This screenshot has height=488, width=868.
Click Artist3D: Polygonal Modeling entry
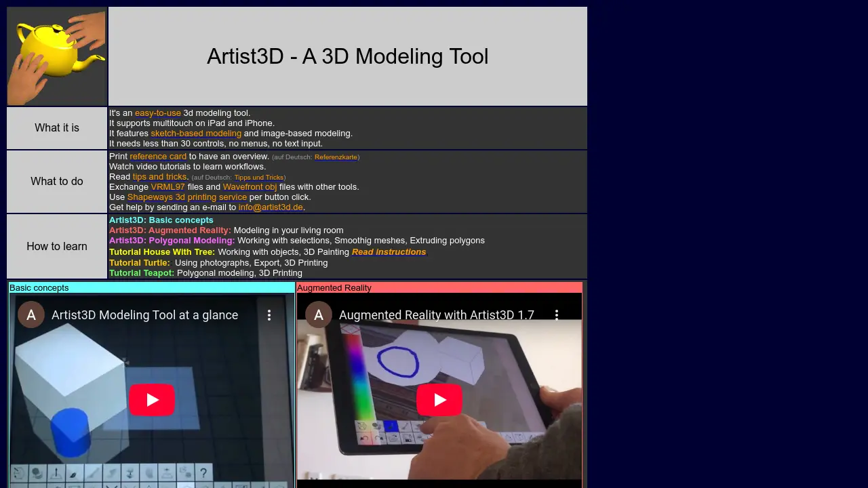click(x=172, y=241)
